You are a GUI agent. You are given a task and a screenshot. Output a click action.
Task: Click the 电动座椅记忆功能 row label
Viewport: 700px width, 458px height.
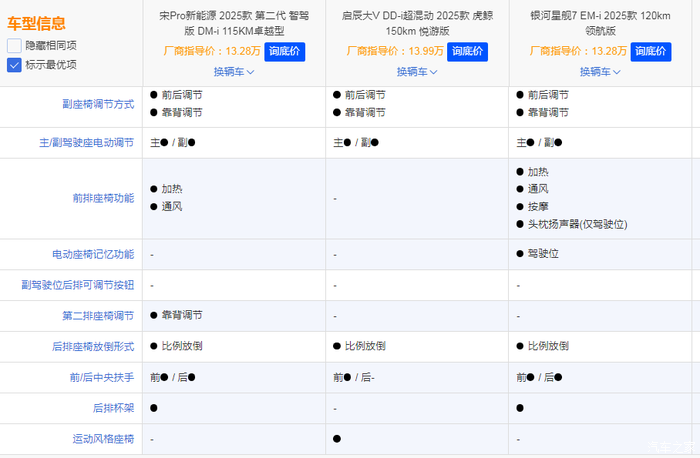(93, 254)
